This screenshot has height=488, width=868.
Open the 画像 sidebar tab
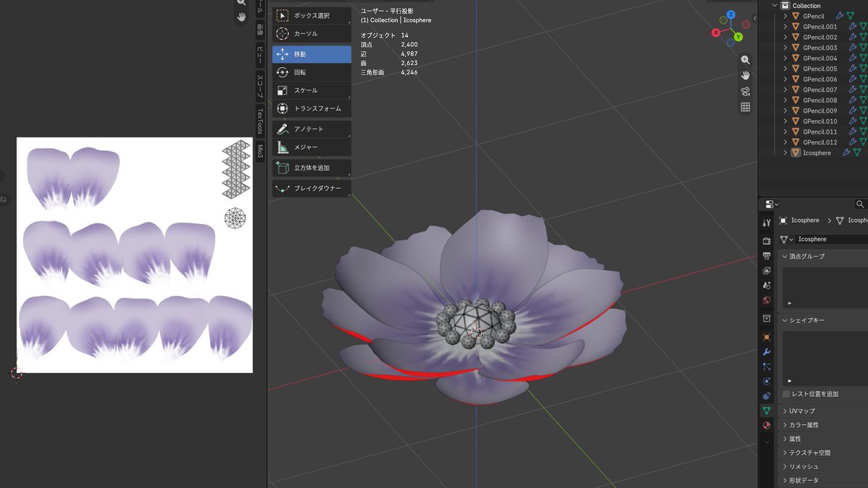point(260,30)
